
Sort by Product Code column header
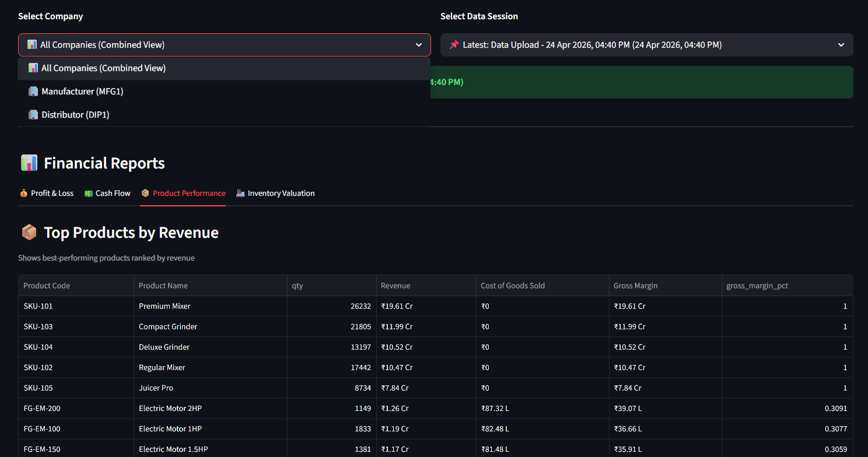76,286
